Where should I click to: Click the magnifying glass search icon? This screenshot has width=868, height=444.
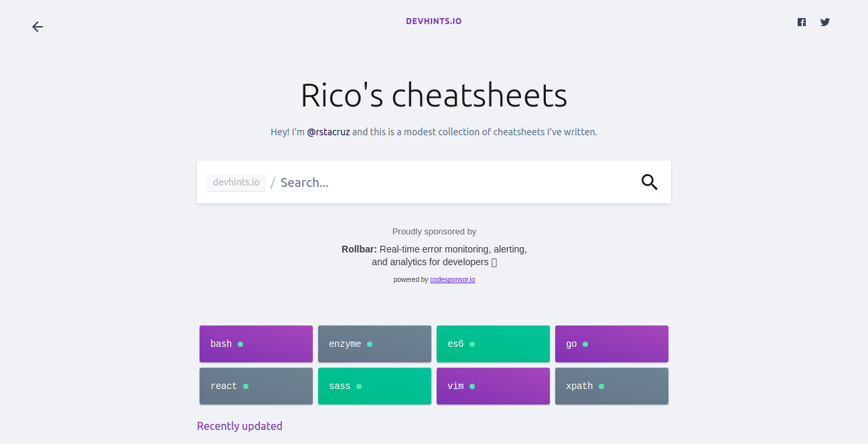[649, 182]
